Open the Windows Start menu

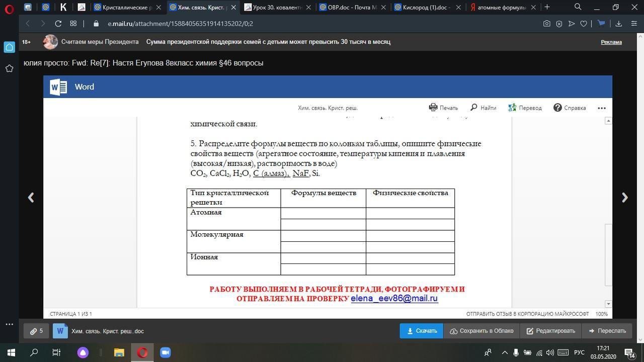[x=11, y=352]
